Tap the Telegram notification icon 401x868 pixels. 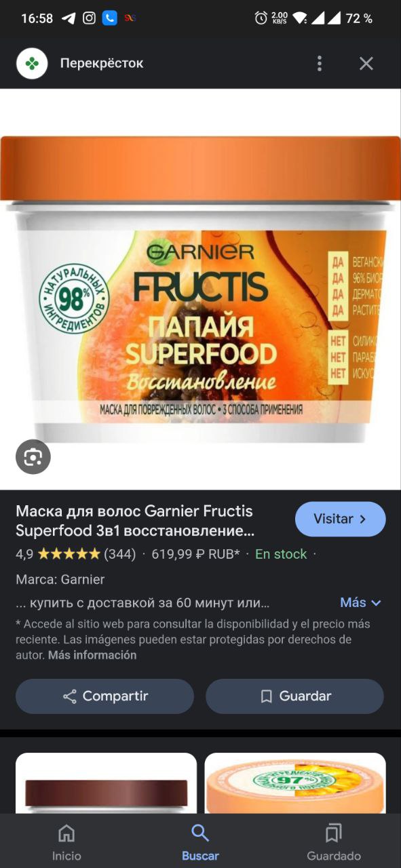[69, 18]
